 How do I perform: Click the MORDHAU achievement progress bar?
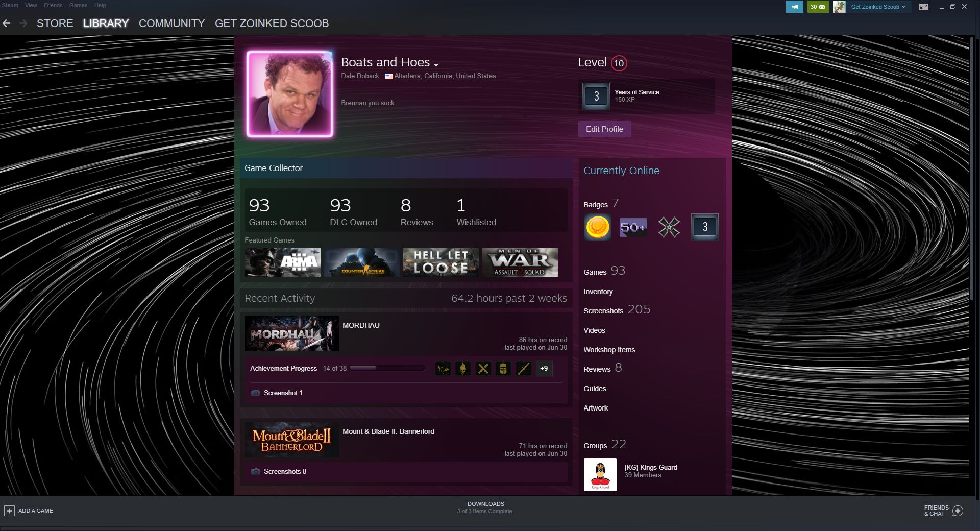(387, 368)
